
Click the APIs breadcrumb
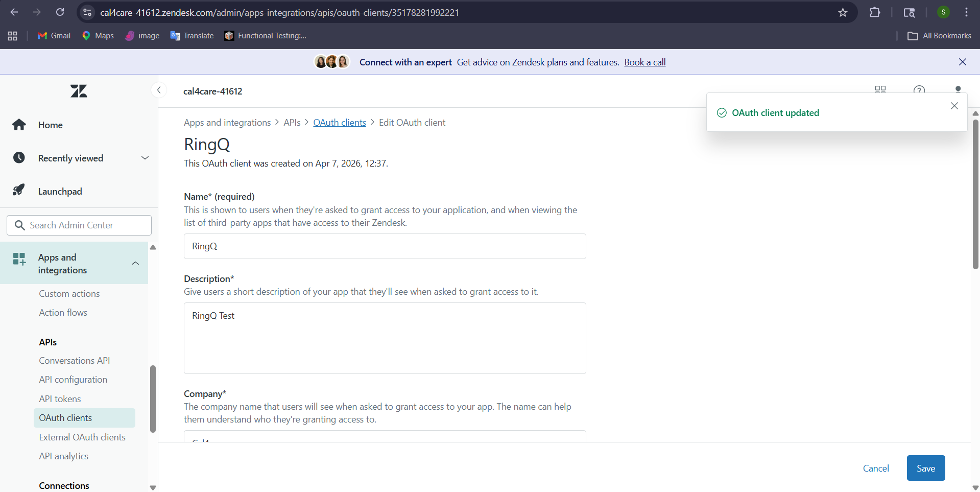[292, 123]
